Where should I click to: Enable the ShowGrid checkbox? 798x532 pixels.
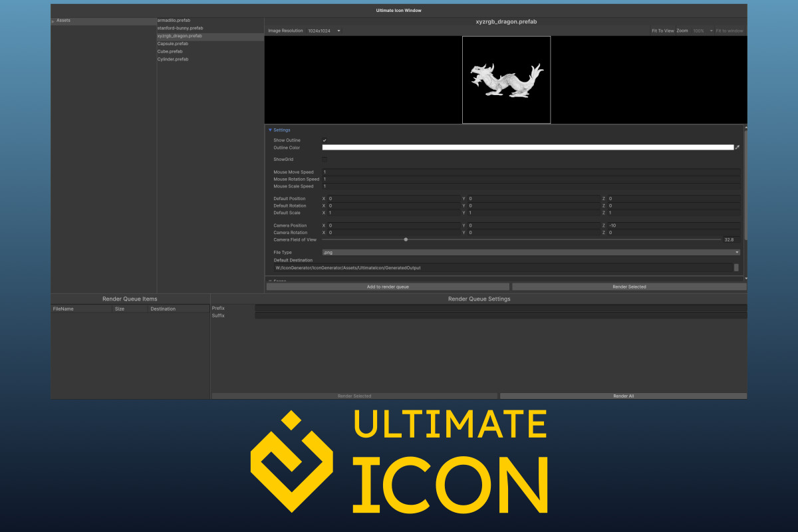[x=325, y=160]
